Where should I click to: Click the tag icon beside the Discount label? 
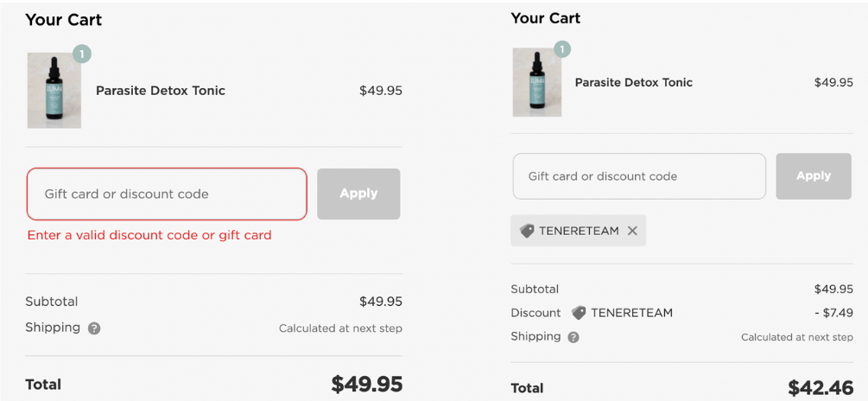point(579,313)
